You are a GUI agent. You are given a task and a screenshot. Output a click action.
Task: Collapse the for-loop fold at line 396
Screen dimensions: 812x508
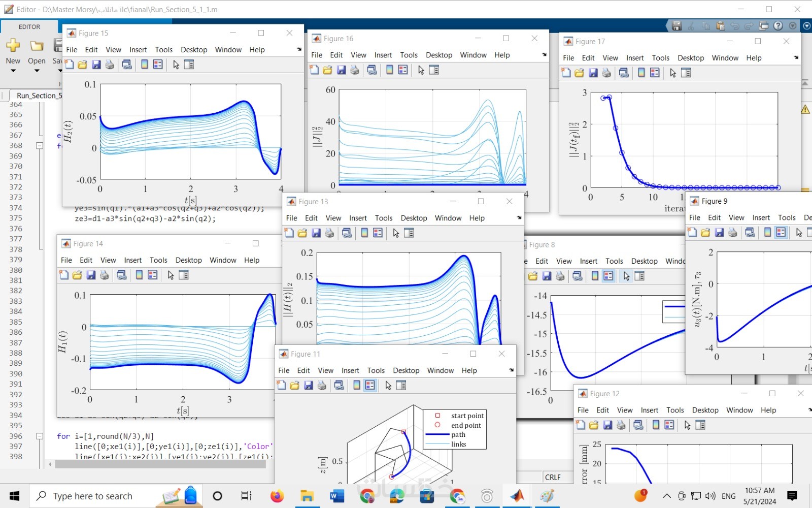click(x=40, y=436)
